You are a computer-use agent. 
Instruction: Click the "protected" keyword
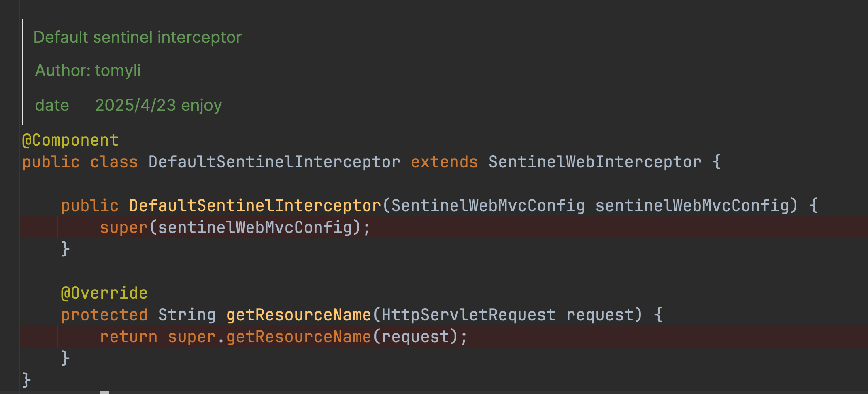click(104, 315)
